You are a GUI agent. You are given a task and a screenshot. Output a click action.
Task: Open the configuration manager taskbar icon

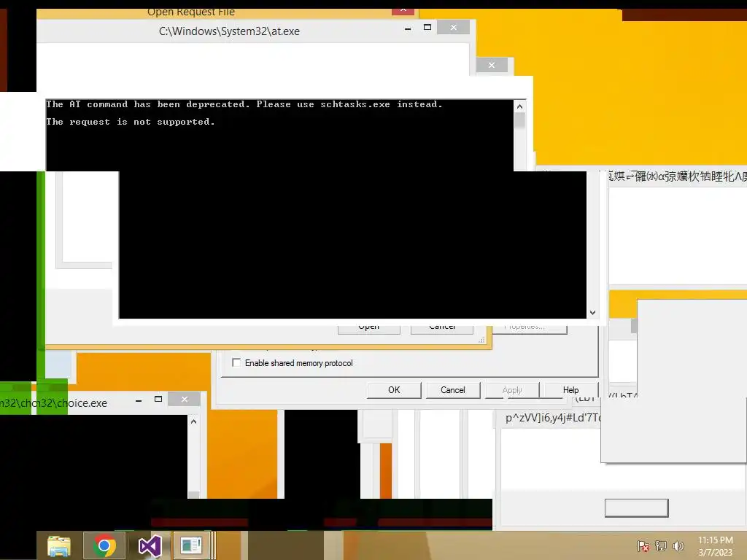pyautogui.click(x=192, y=545)
